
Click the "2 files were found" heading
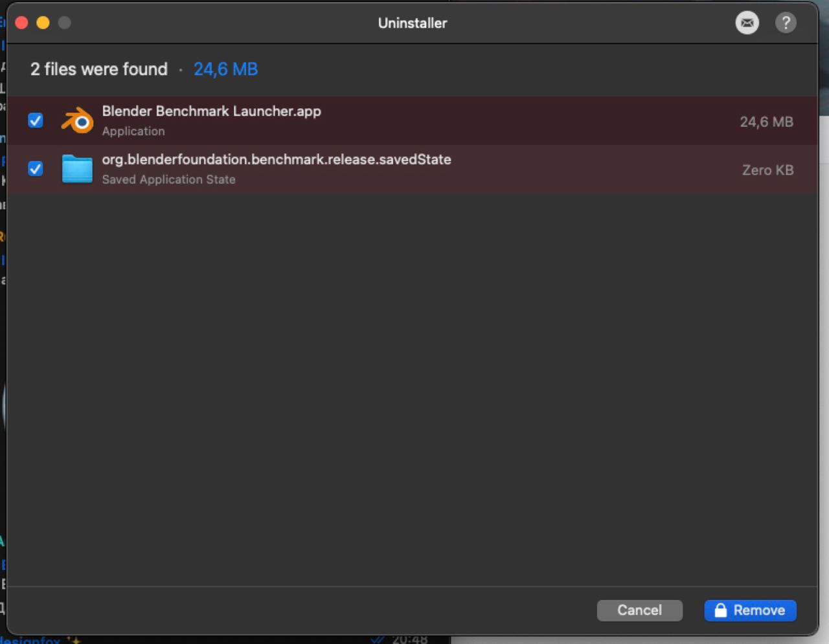pyautogui.click(x=99, y=69)
